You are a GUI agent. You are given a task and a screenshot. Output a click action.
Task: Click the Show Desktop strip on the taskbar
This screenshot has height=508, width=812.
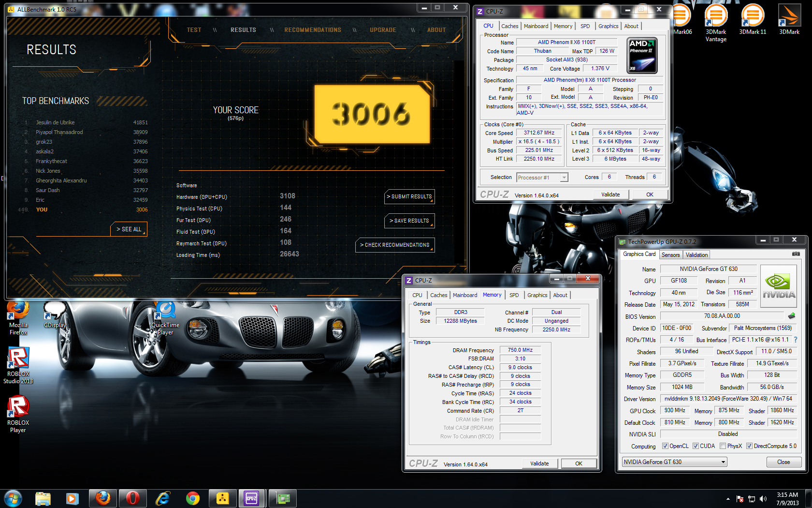(809, 498)
